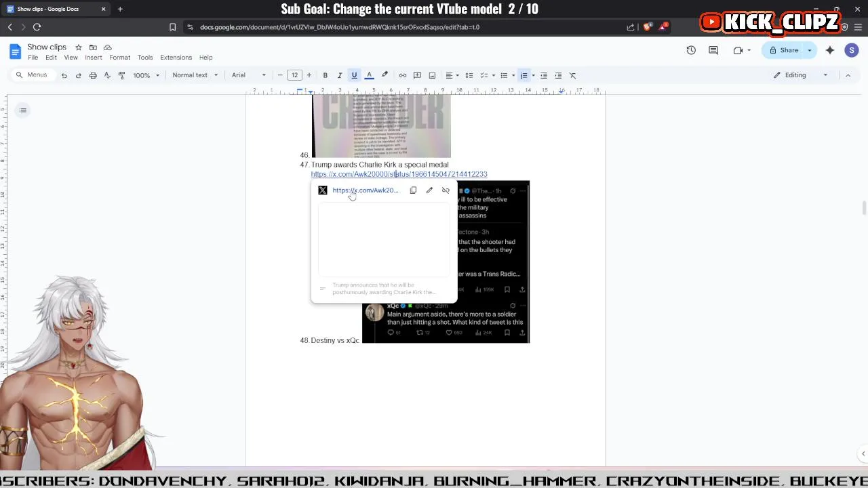The height and width of the screenshot is (488, 868).
Task: Select the Paint format tool
Action: pos(121,75)
